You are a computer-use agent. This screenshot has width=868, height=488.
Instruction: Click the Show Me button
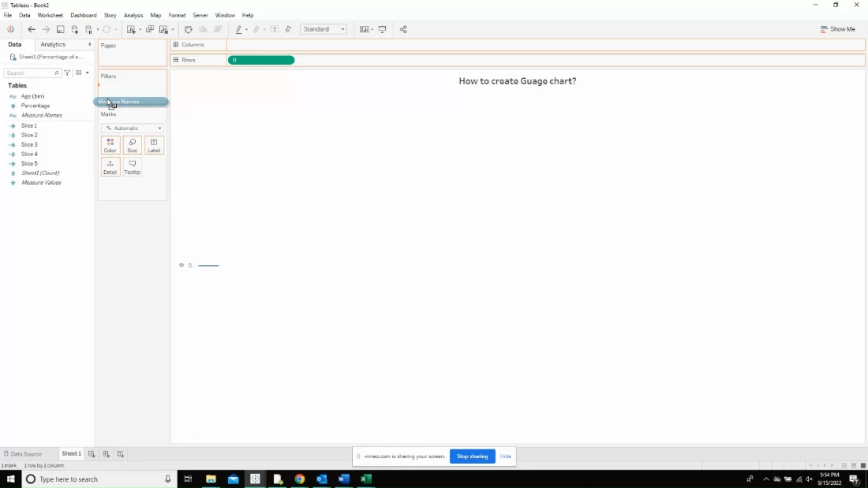tap(837, 29)
